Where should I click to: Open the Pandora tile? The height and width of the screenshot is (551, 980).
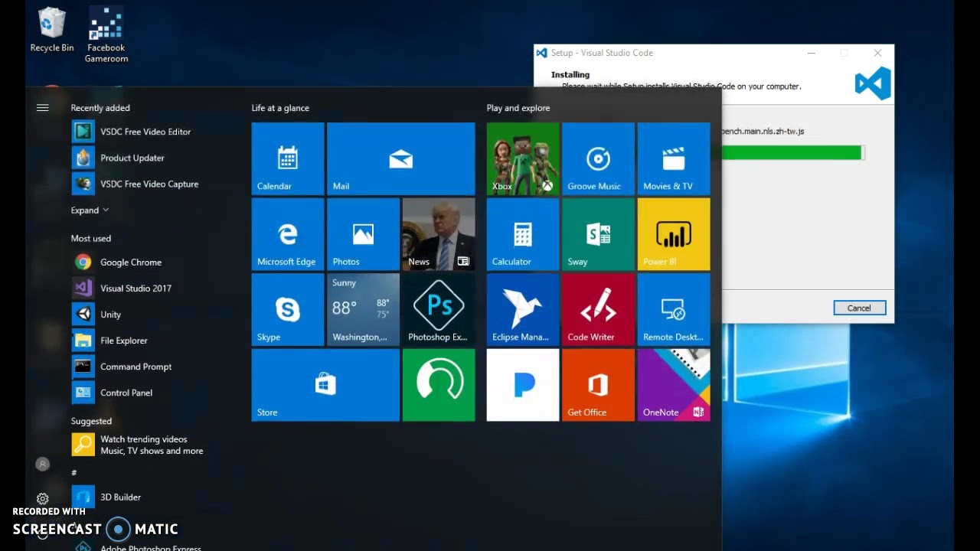click(523, 385)
